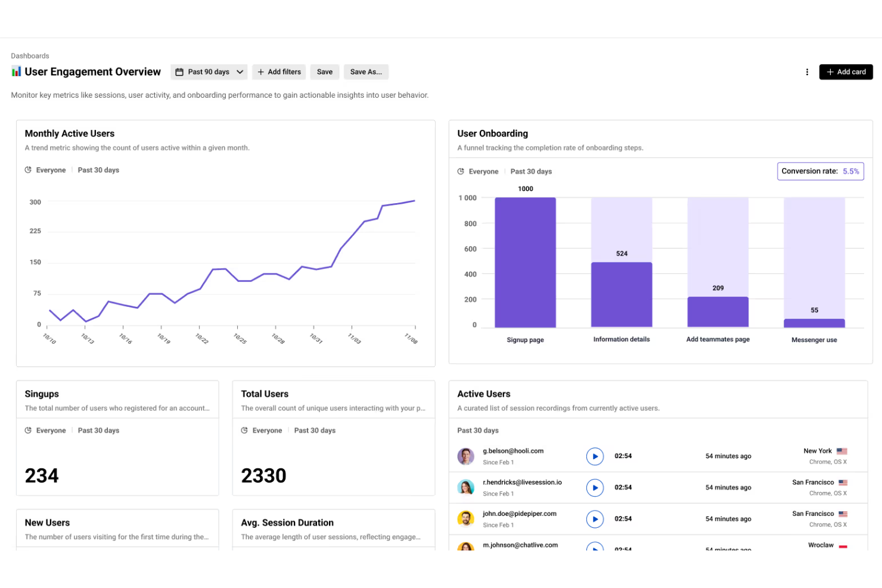
Task: Click the black Add card button
Action: pos(846,72)
